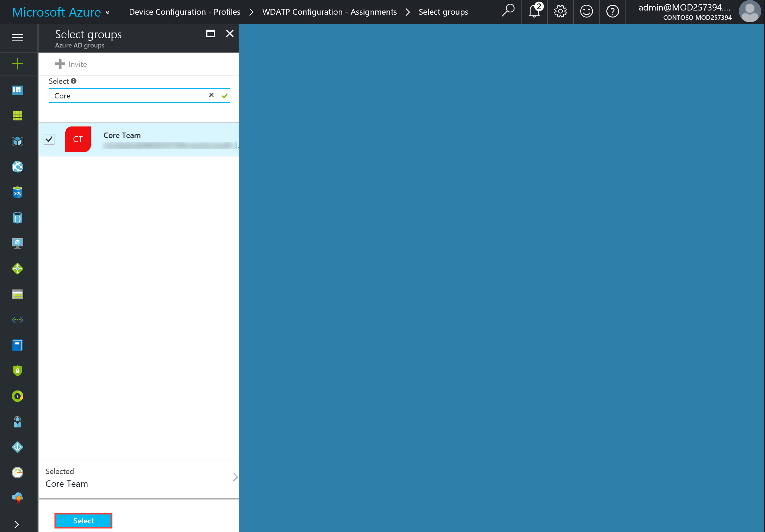The image size is (765, 532).
Task: Collapse breadcrumb with double chevron
Action: pyautogui.click(x=108, y=12)
